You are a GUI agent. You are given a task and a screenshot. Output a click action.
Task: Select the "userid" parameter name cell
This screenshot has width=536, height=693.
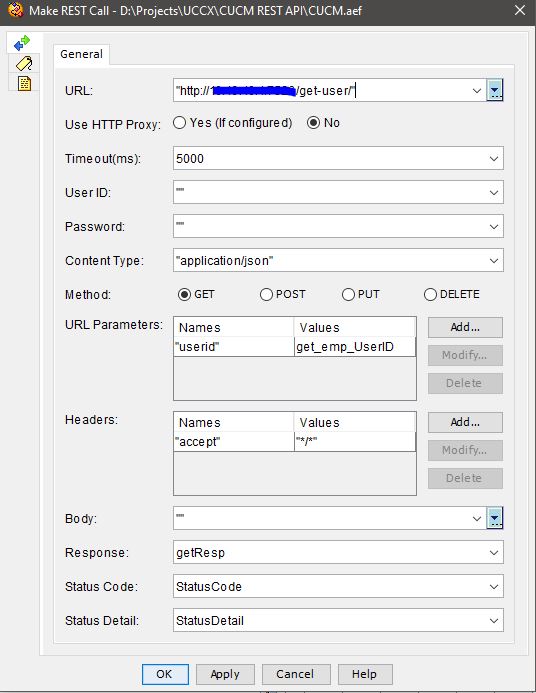pos(234,347)
